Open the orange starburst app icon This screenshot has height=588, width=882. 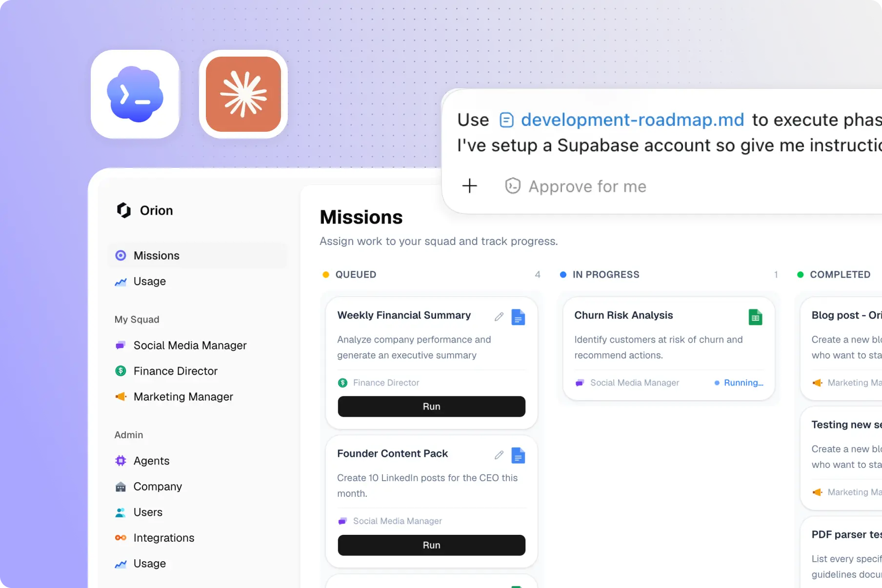[x=243, y=94]
